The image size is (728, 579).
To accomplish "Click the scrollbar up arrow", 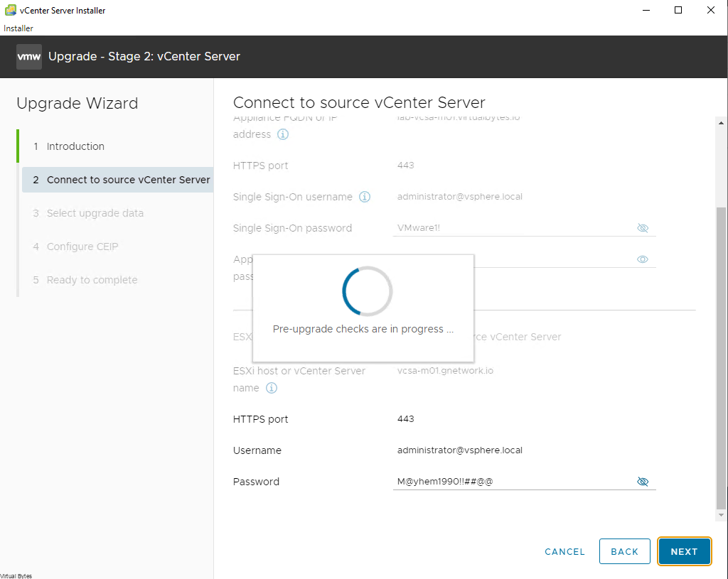I will [x=721, y=123].
